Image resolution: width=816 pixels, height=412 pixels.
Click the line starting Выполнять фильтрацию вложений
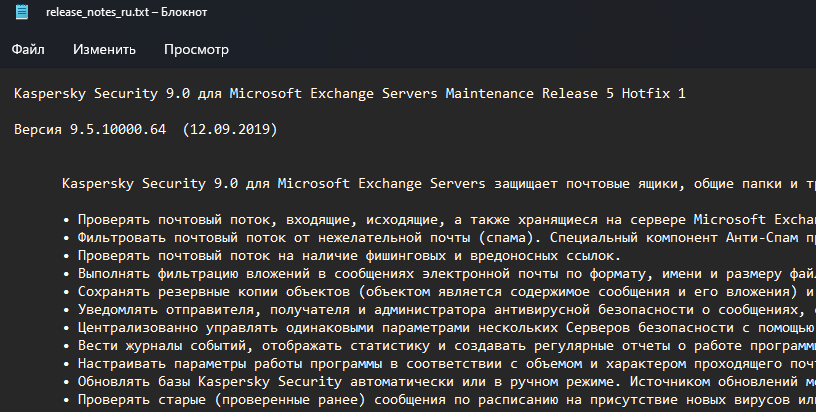coord(300,274)
